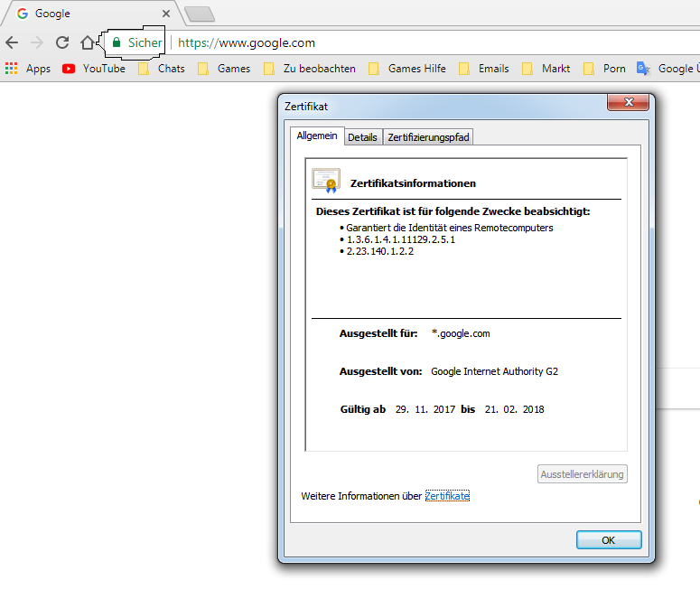
Task: Click the Zertifikatsinformationen heading
Action: (x=413, y=183)
